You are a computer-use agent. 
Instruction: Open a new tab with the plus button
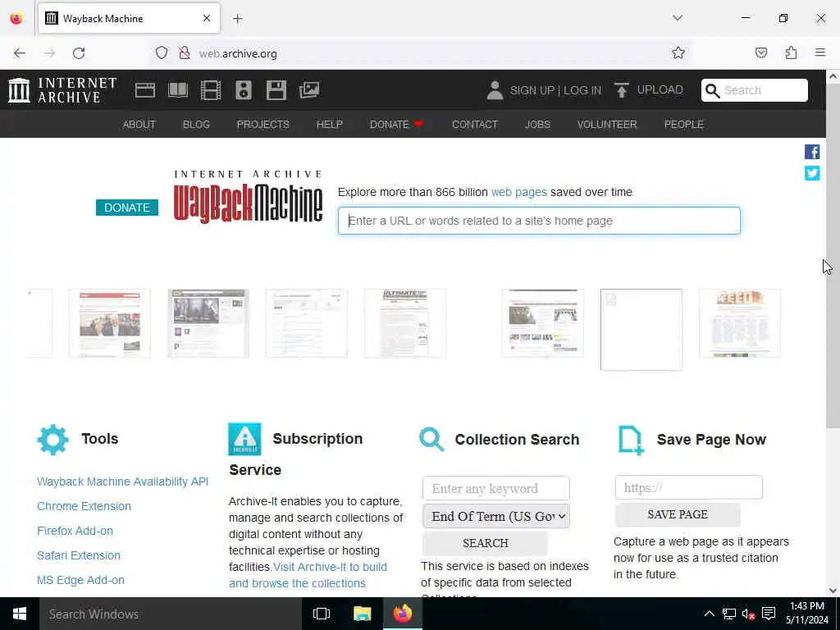tap(238, 19)
